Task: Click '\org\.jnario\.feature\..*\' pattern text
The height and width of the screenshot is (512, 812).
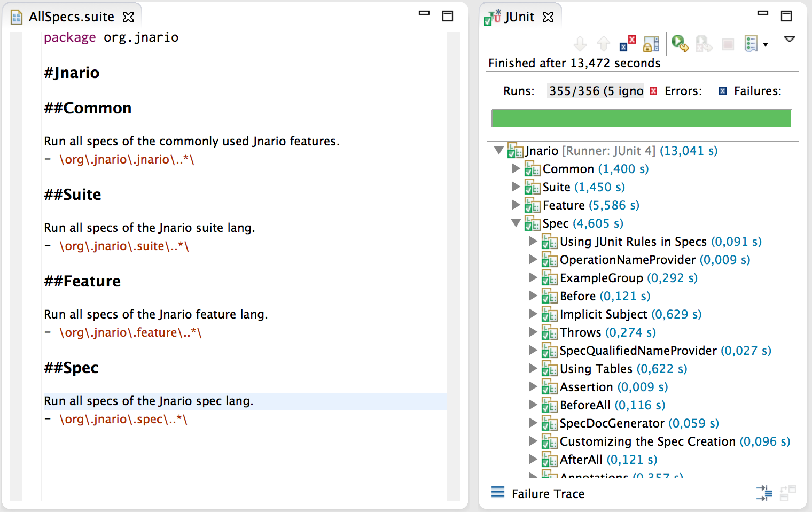Action: point(130,332)
